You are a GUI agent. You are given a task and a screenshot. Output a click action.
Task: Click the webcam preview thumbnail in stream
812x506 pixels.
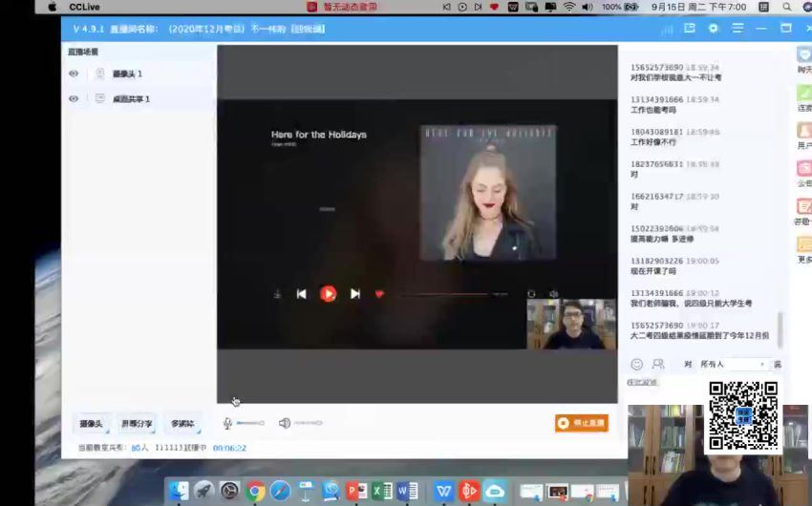(x=571, y=324)
